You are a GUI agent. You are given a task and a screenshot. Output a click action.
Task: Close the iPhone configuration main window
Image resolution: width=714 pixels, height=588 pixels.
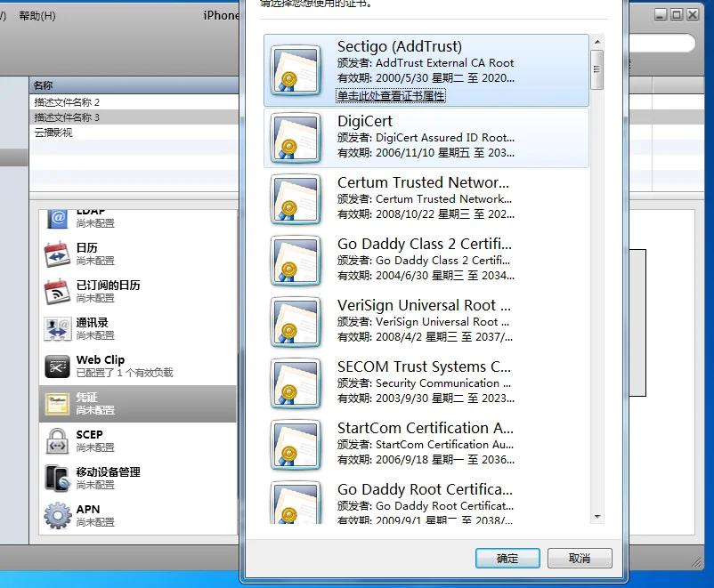pyautogui.click(x=693, y=15)
